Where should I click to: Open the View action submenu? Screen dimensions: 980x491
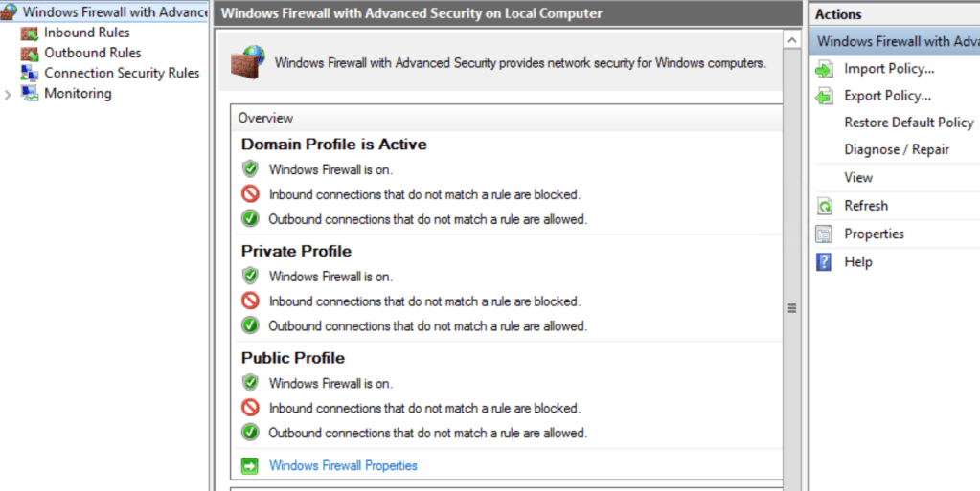pos(858,178)
